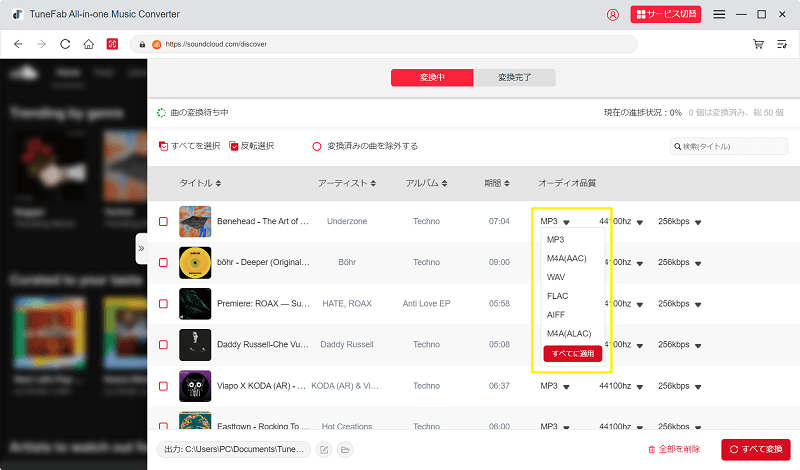Viewport: 800px width, 470px height.
Task: Select FLAC from format list
Action: (x=557, y=296)
